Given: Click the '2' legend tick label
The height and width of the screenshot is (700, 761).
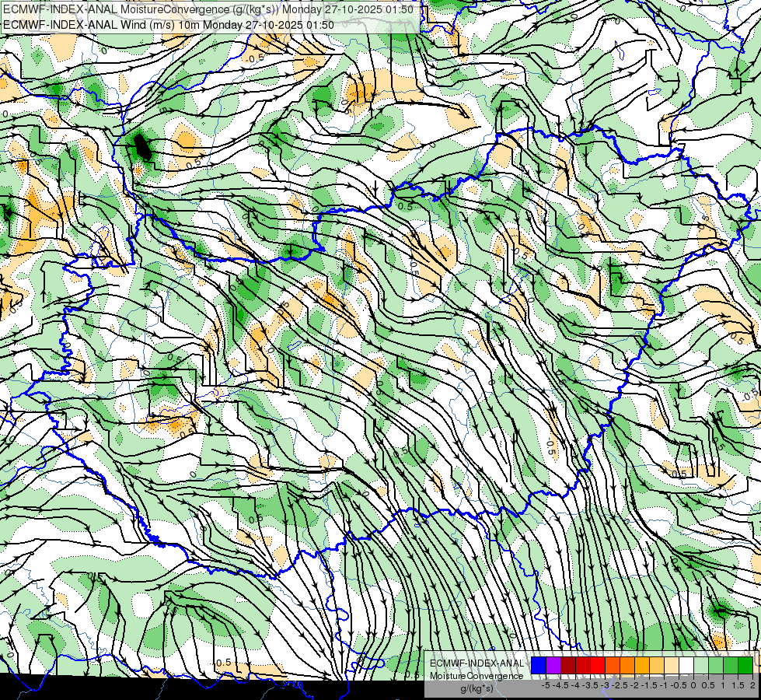Looking at the screenshot, I should (x=752, y=685).
